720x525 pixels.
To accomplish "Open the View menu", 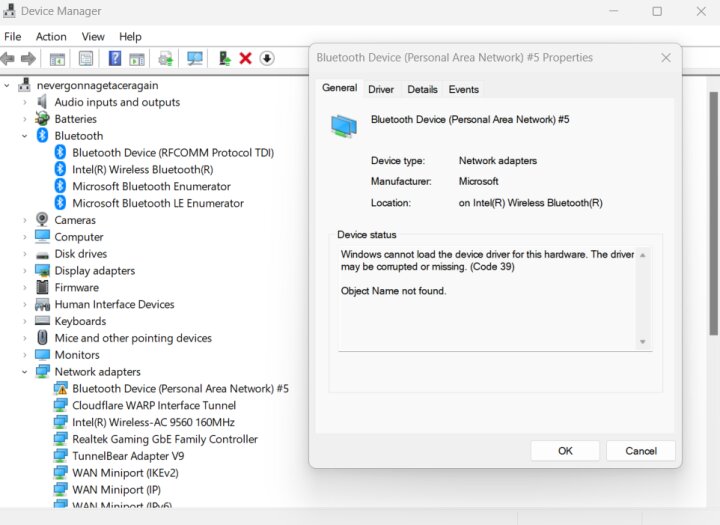I will point(92,37).
